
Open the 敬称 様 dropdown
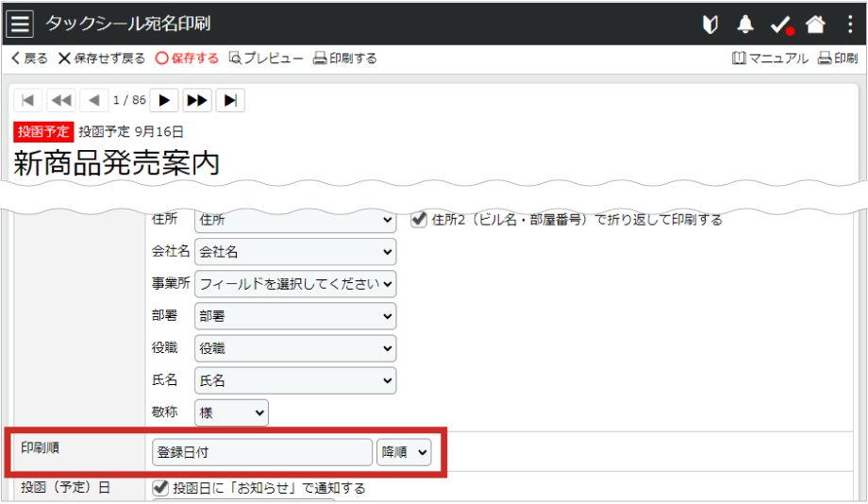[x=231, y=412]
